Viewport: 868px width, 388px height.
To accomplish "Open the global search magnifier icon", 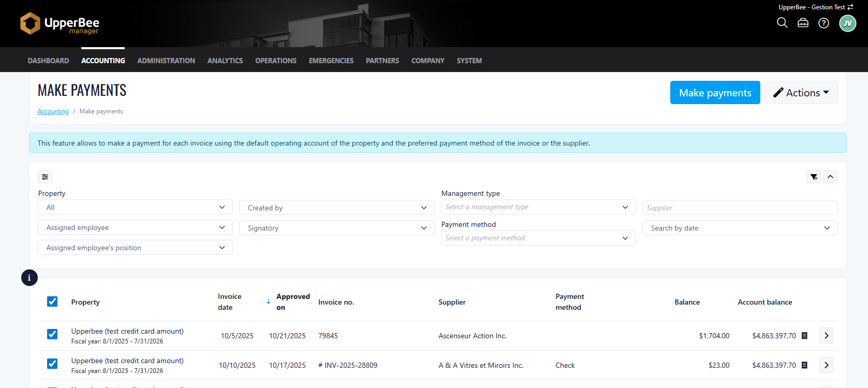I will (x=782, y=23).
